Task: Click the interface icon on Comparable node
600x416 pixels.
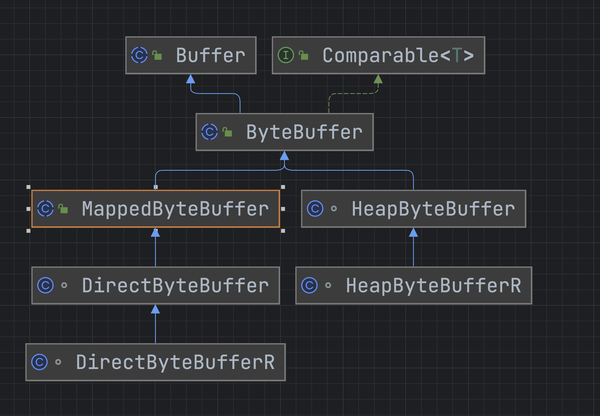Action: click(285, 55)
